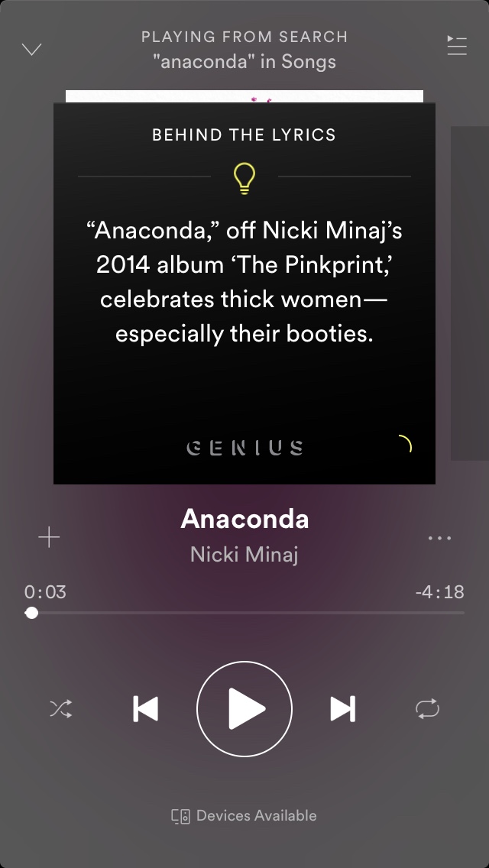This screenshot has width=489, height=868.
Task: Select the next card peeking at right
Action: (x=470, y=293)
